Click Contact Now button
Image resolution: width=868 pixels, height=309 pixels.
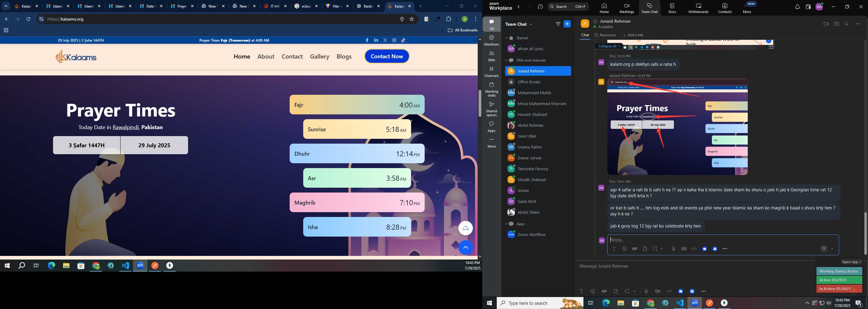[387, 56]
